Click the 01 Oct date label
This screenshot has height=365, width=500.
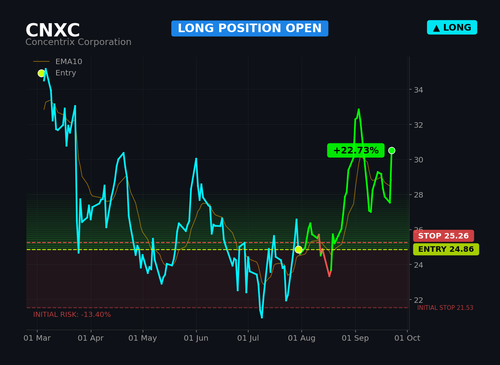click(x=407, y=338)
